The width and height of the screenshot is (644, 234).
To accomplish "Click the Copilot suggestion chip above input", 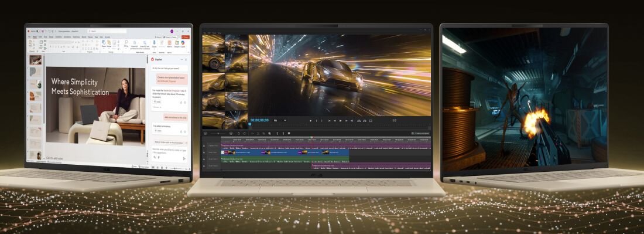I will click(169, 143).
